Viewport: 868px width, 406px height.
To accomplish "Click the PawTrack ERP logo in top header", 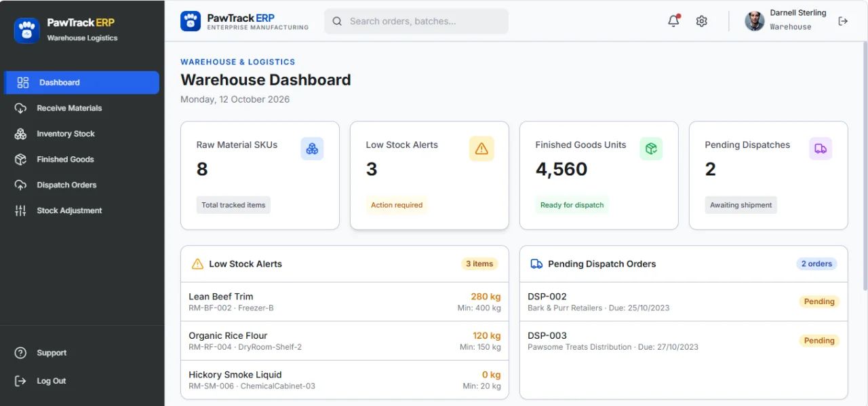I will pyautogui.click(x=191, y=21).
